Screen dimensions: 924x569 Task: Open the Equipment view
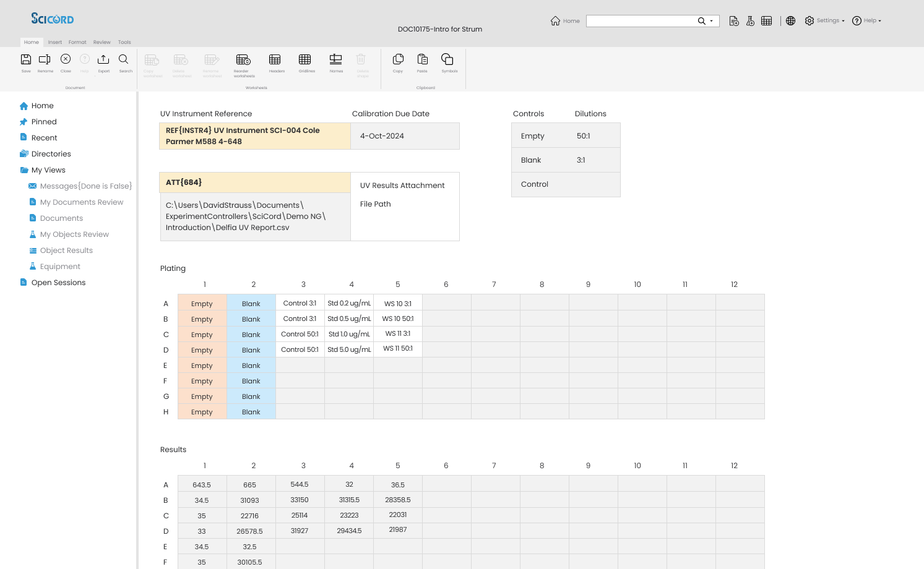click(x=60, y=267)
